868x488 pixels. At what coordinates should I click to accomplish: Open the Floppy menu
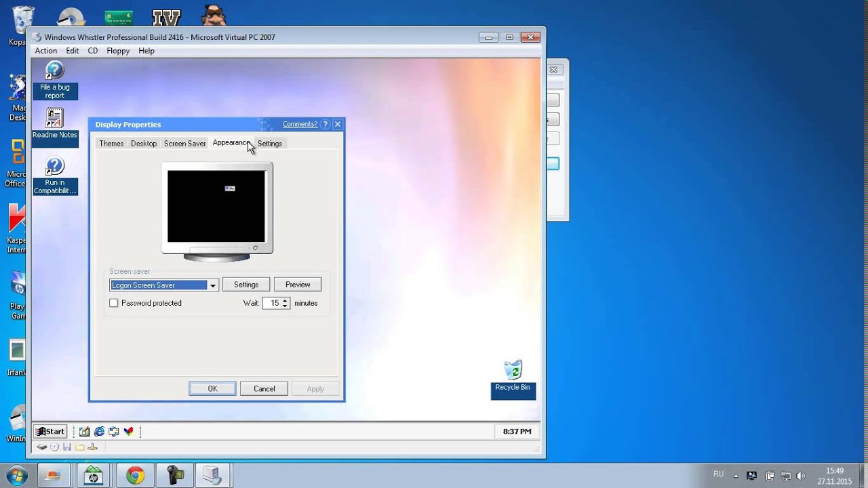click(118, 51)
